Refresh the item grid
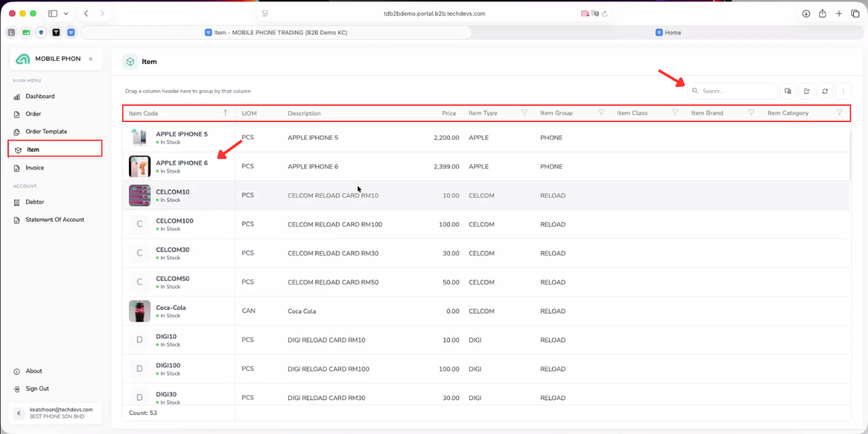 tap(825, 91)
